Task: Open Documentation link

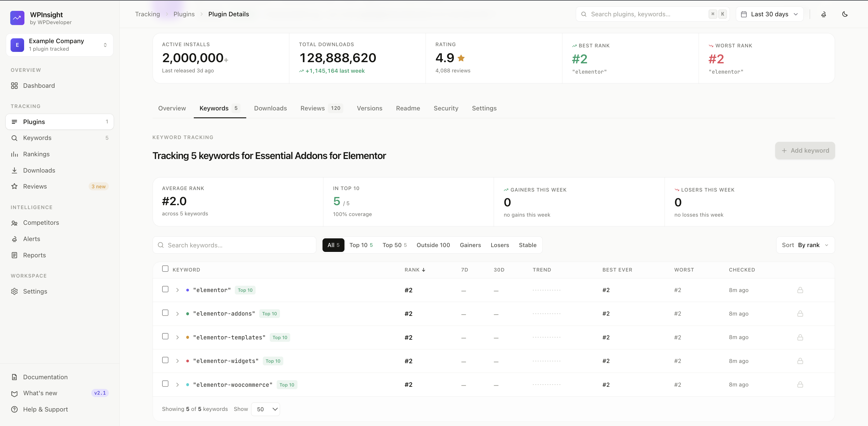Action: pos(60,377)
